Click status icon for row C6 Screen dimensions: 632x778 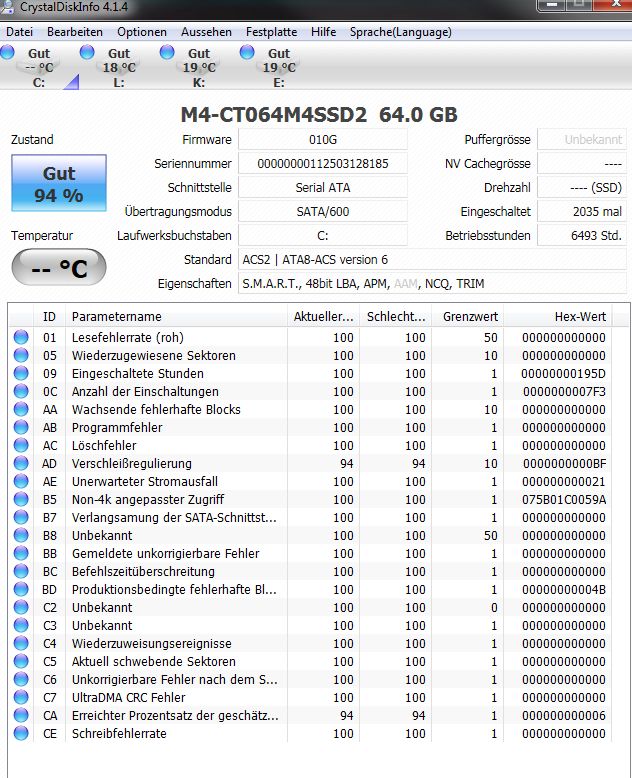tap(21, 679)
